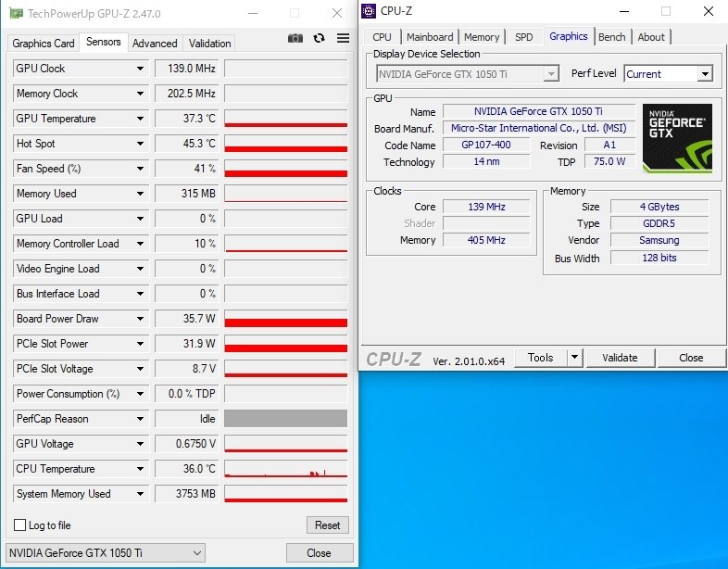Image resolution: width=728 pixels, height=569 pixels.
Task: Open the PCIe Slot Power dropdown
Action: click(x=140, y=344)
